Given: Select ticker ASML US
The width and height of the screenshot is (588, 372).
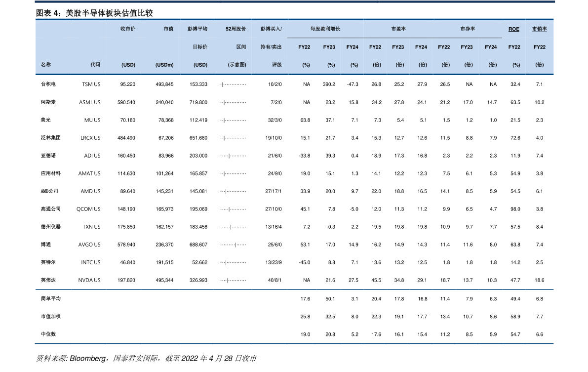Looking at the screenshot, I should 90,102.
